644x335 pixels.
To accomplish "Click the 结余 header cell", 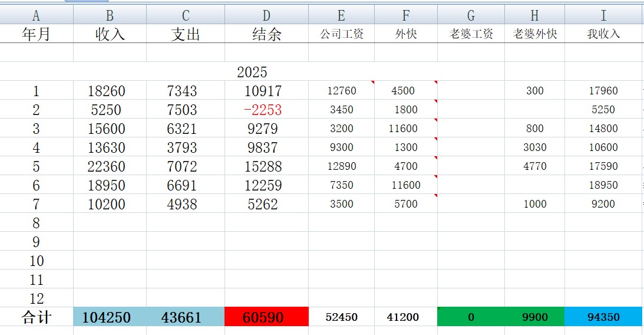I will (266, 34).
